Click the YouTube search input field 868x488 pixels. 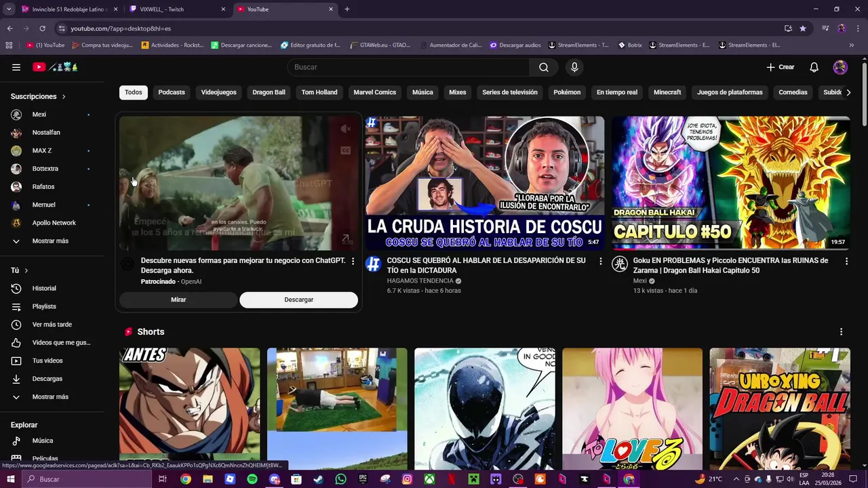point(409,67)
